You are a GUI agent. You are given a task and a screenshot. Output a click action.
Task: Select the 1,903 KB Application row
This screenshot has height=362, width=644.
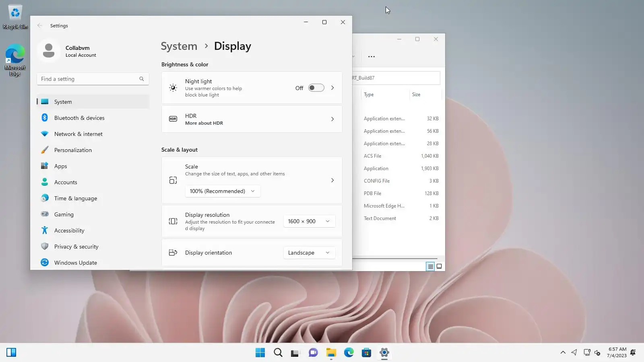[x=396, y=169]
